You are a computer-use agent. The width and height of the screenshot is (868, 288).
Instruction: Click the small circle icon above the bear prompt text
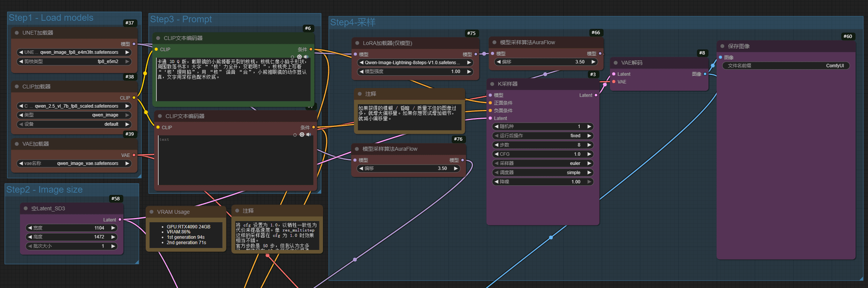tap(293, 57)
